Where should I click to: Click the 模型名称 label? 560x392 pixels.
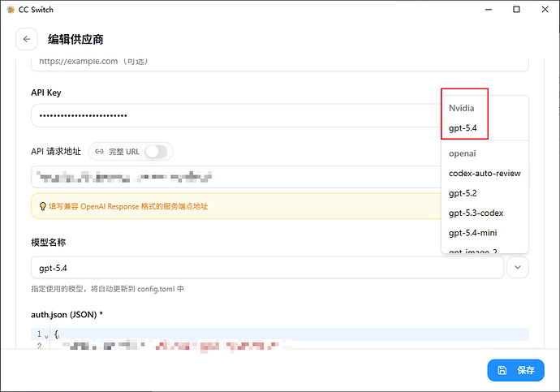point(48,243)
